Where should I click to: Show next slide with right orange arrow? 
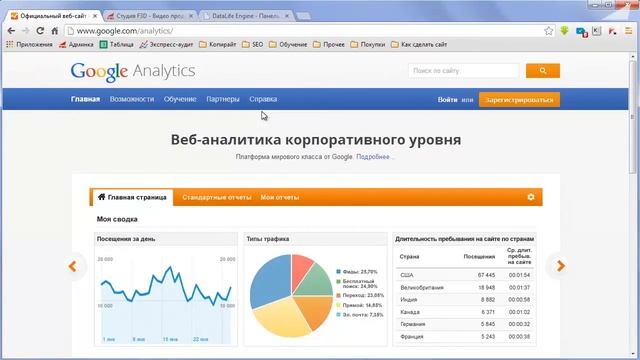coord(560,266)
